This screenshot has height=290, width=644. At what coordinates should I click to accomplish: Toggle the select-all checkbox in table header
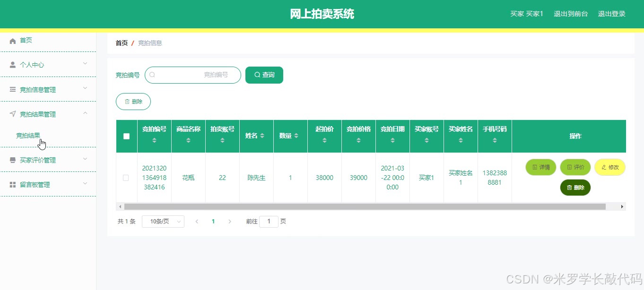coord(126,136)
